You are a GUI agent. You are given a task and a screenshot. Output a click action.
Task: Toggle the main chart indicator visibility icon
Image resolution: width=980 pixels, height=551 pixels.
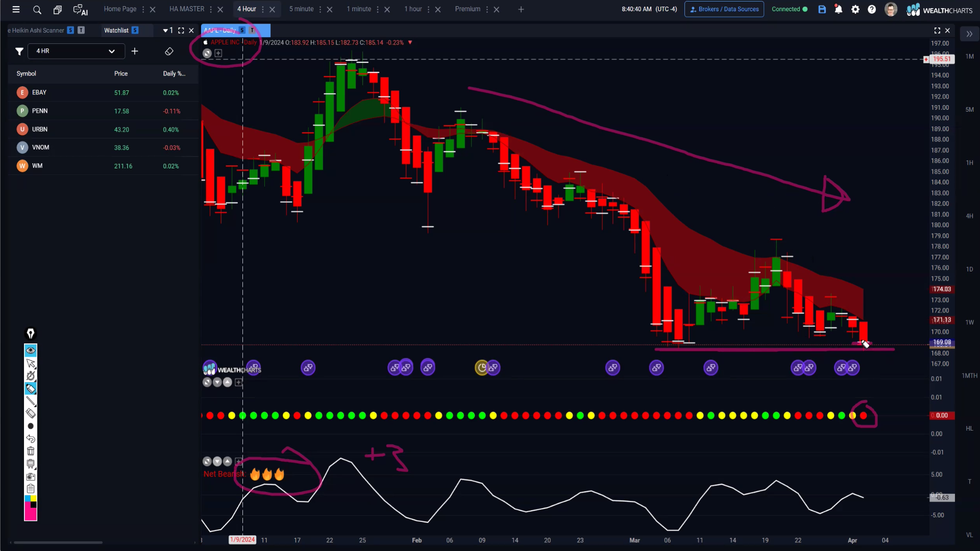pos(207,53)
